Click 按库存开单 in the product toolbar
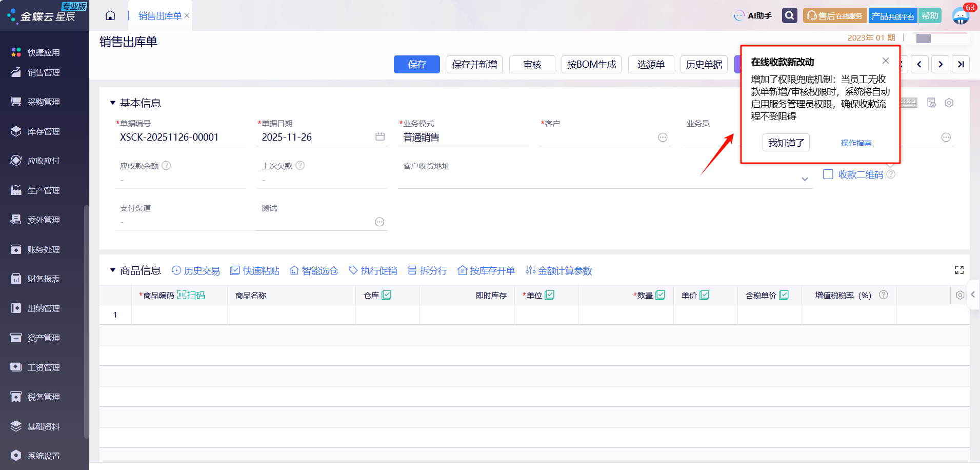The width and height of the screenshot is (980, 470). [x=486, y=270]
